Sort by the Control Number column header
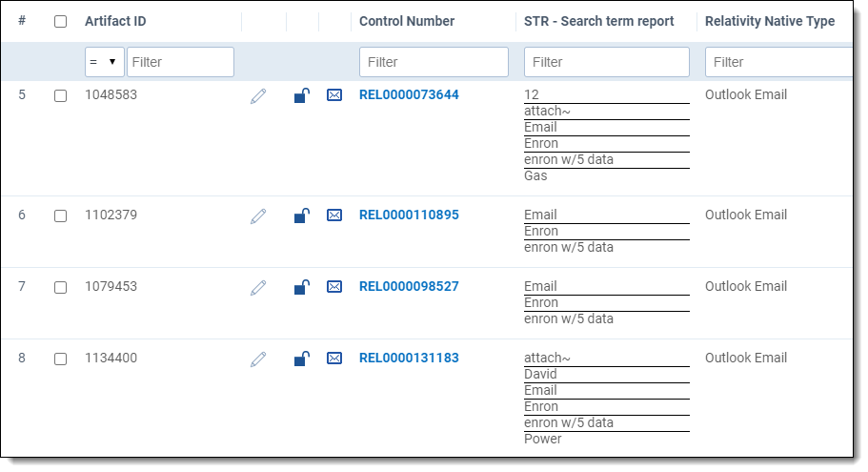The width and height of the screenshot is (868, 472). [x=407, y=21]
